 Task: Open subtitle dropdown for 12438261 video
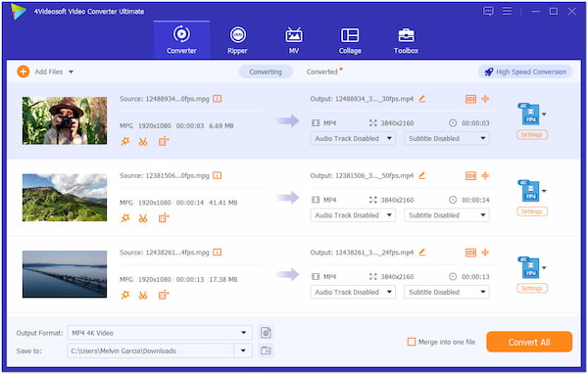(447, 292)
